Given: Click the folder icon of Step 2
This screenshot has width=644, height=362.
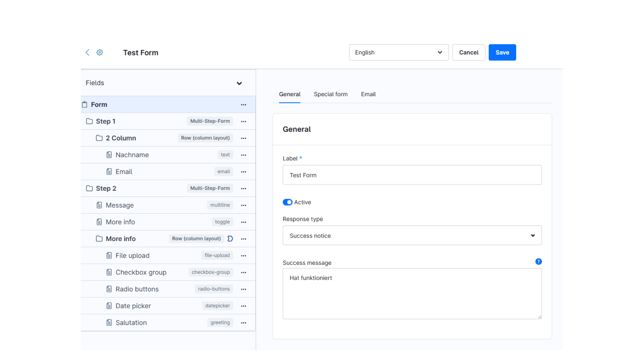Looking at the screenshot, I should [x=89, y=188].
